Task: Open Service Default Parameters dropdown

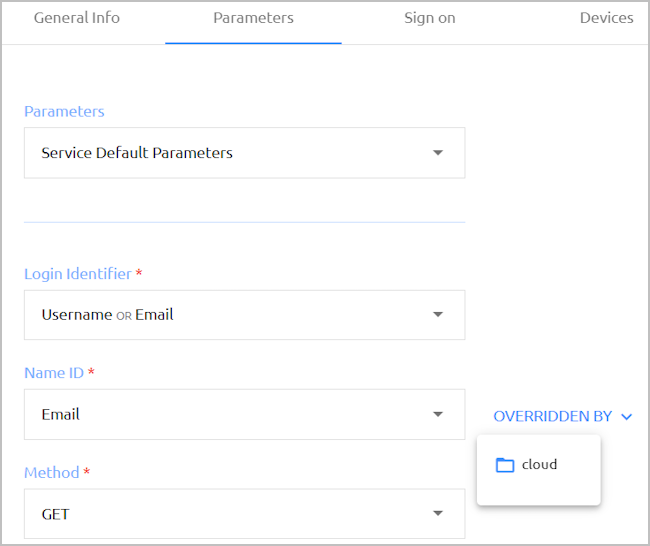Action: (245, 153)
